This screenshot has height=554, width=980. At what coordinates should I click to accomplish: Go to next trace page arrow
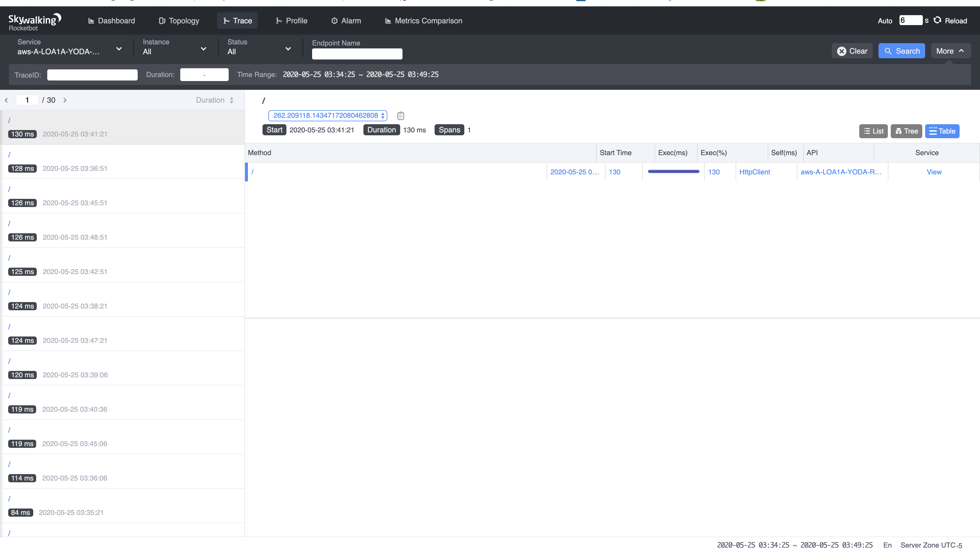click(65, 100)
